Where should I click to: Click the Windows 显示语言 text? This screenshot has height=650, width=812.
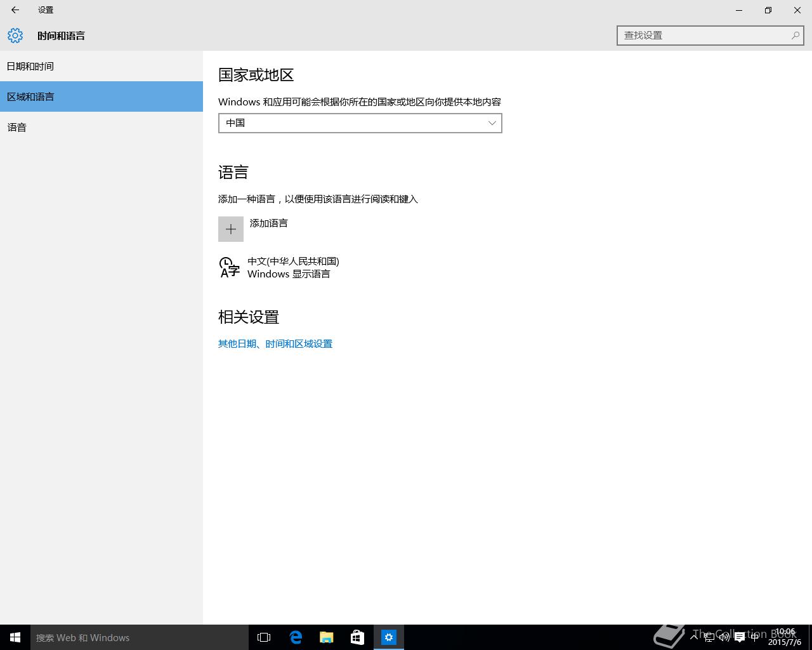click(289, 274)
